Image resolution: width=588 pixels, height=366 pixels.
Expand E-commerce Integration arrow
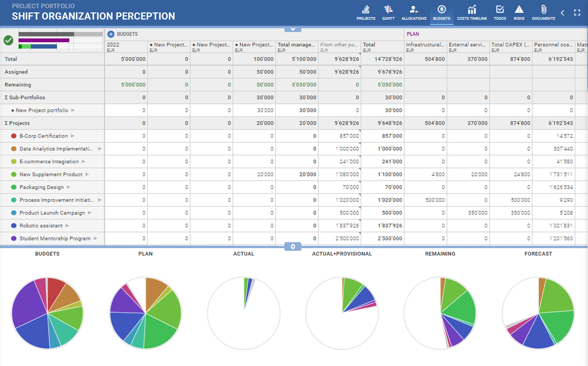(x=83, y=161)
